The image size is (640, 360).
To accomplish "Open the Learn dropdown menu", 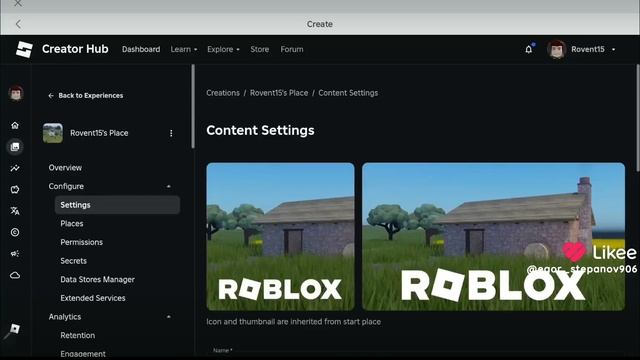I will pyautogui.click(x=184, y=49).
